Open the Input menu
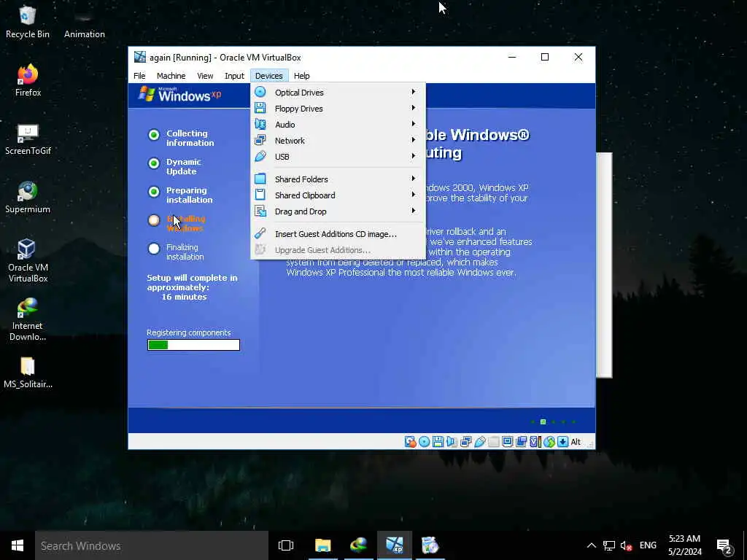Screen dimensions: 747x560 [x=234, y=76]
